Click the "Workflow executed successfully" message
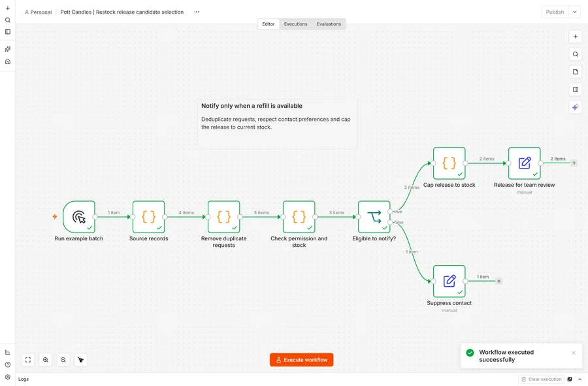Screen dimensions: 588x386 click(506, 356)
